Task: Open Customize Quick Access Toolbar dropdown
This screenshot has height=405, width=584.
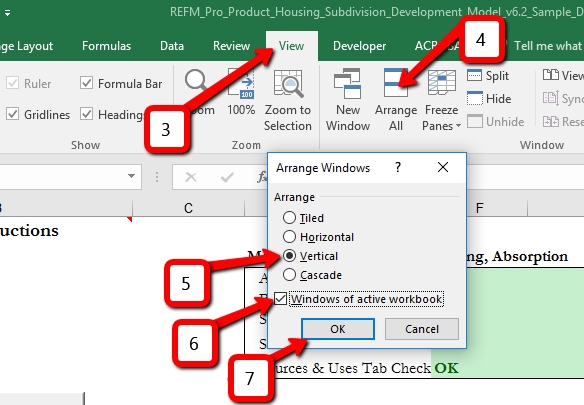Action: [7, 13]
